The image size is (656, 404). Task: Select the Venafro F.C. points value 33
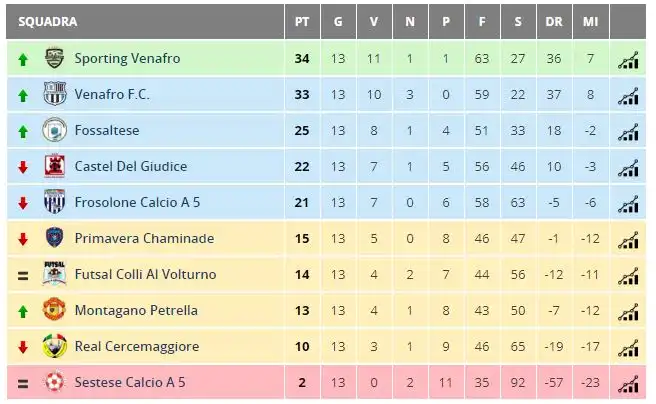tap(302, 95)
